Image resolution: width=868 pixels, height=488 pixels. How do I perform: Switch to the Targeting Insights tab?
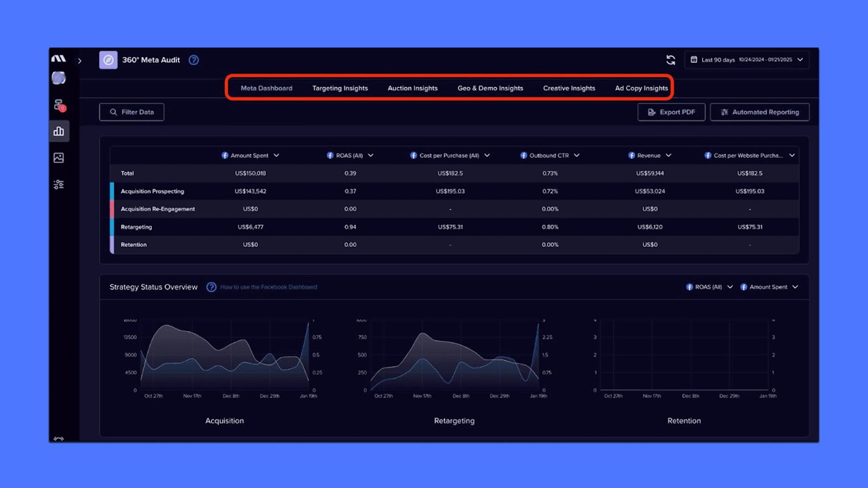coord(340,88)
